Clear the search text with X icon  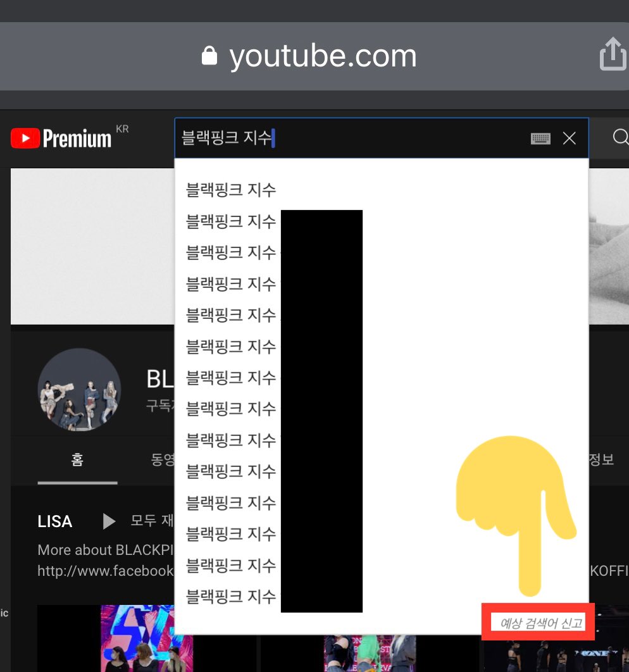(x=569, y=138)
